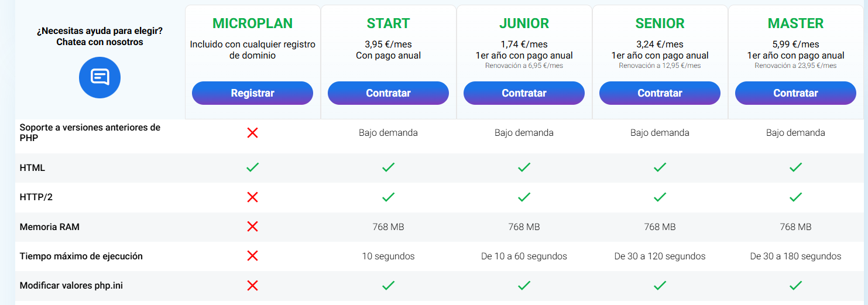Screen dimensions: 868x305
Task: Click the red X for MICROPLAN Memoria RAM
Action: tap(252, 227)
